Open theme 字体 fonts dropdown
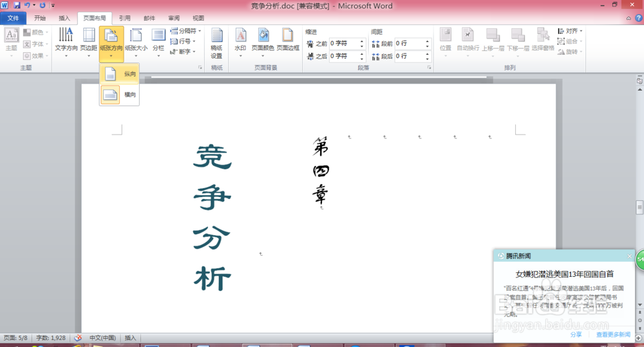Viewport: 644px width, 347px height. (x=35, y=44)
